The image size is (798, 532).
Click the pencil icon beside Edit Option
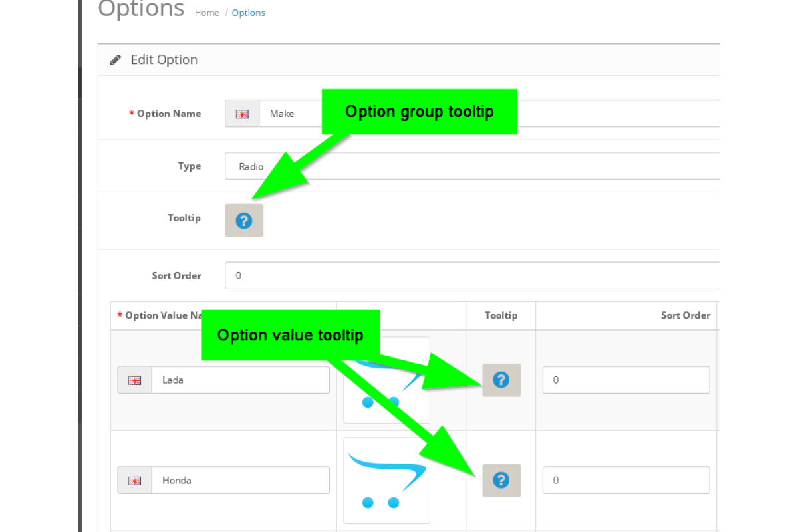pyautogui.click(x=116, y=60)
